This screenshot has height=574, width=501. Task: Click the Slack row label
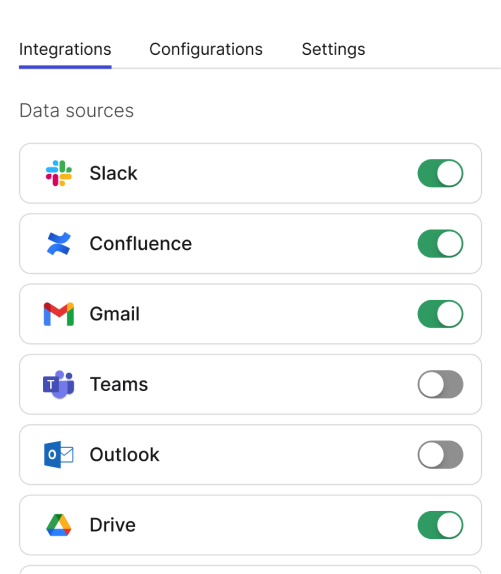(x=113, y=173)
